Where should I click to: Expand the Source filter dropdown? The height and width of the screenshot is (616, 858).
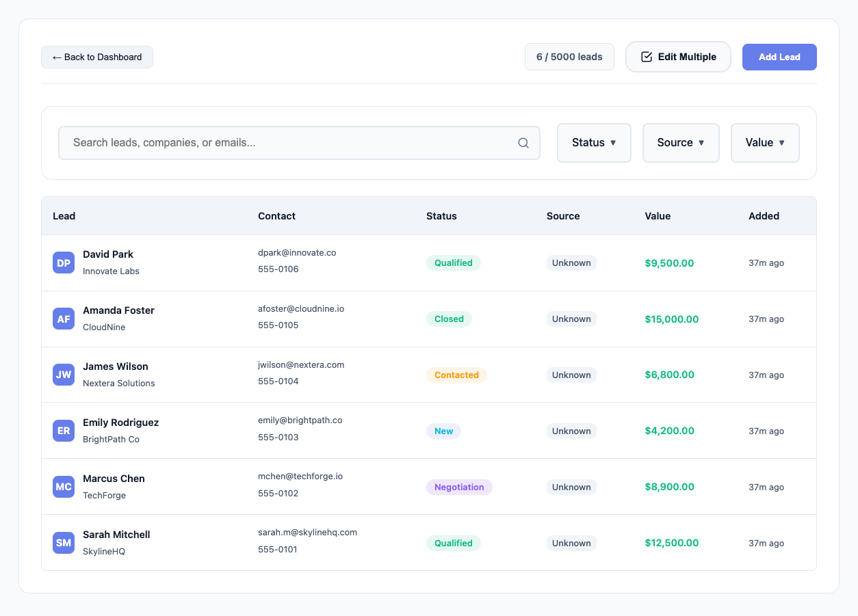[x=681, y=143]
